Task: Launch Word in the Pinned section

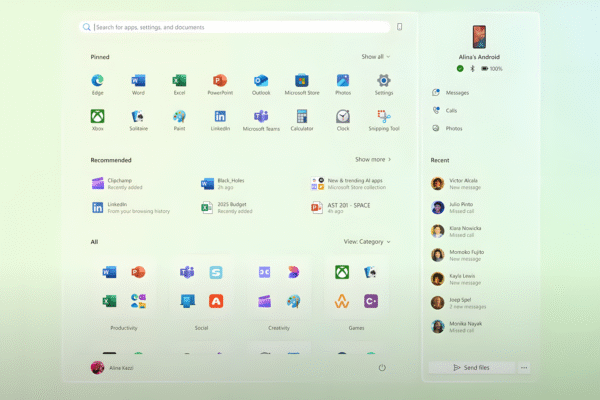Action: [x=138, y=84]
